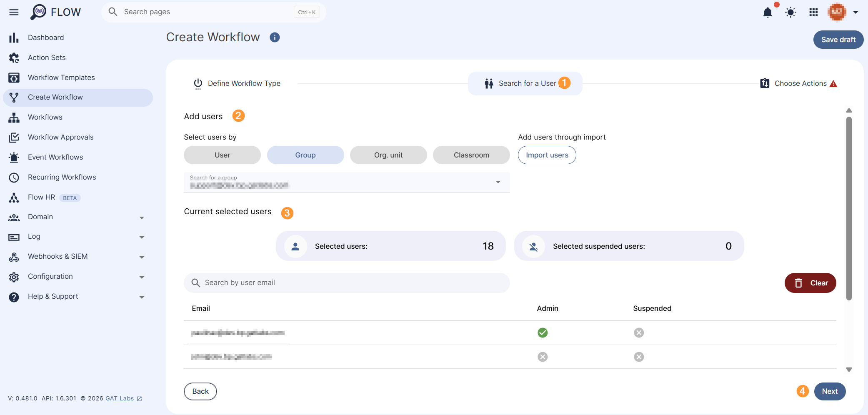Click the Recurring Workflows clock icon

click(14, 177)
